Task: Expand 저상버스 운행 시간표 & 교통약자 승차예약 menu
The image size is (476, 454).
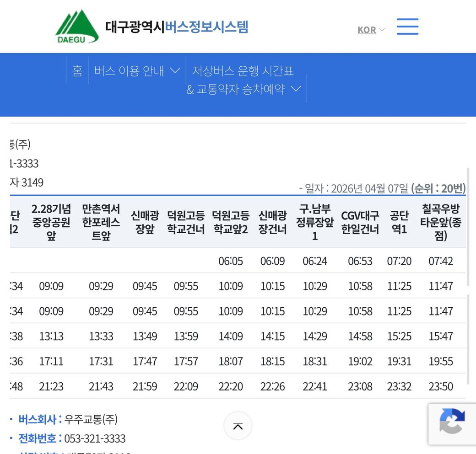Action: [243, 80]
